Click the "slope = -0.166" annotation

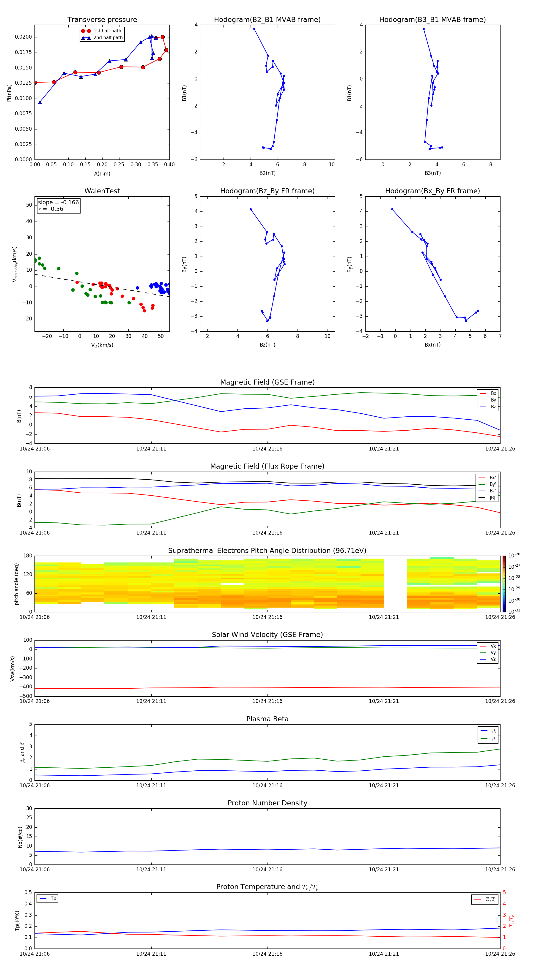pyautogui.click(x=58, y=203)
